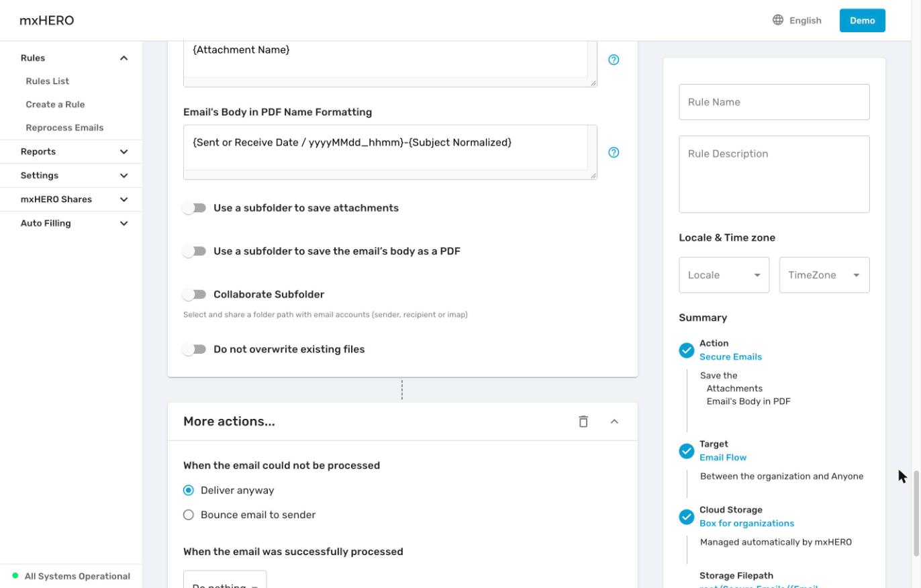This screenshot has height=588, width=921.
Task: Go to Create a Rule
Action: (55, 105)
